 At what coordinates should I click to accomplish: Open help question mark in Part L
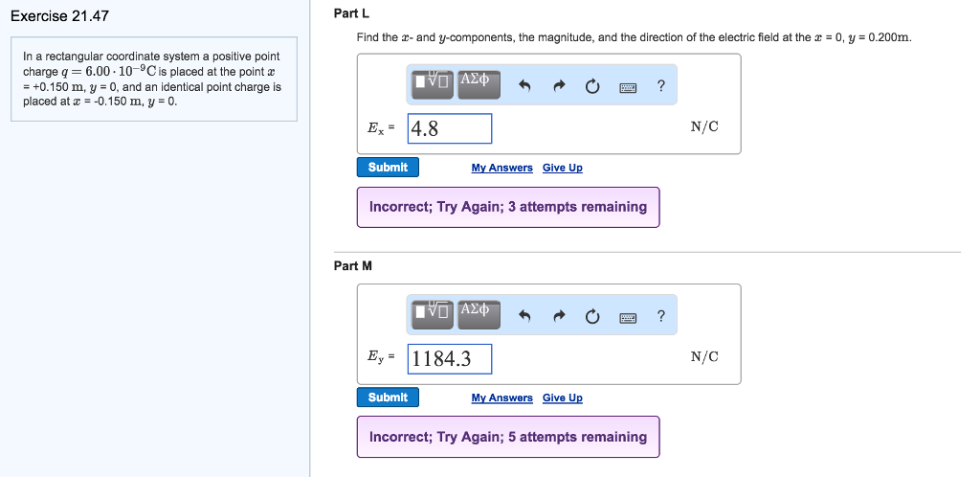[x=661, y=86]
